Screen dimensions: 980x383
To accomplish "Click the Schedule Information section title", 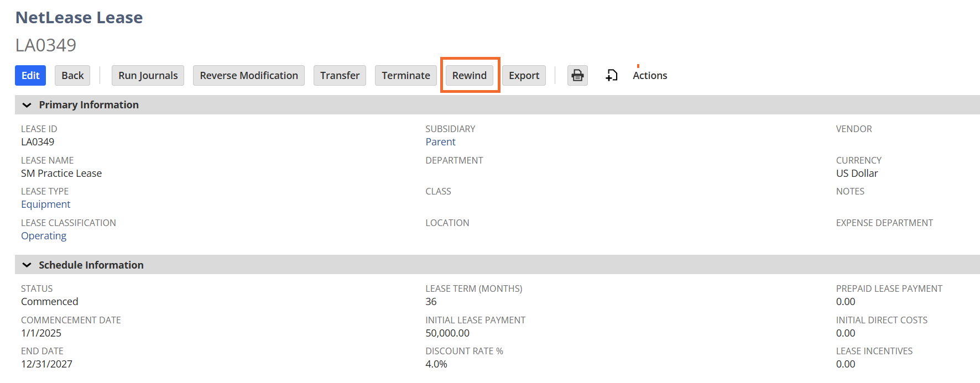I will point(91,265).
